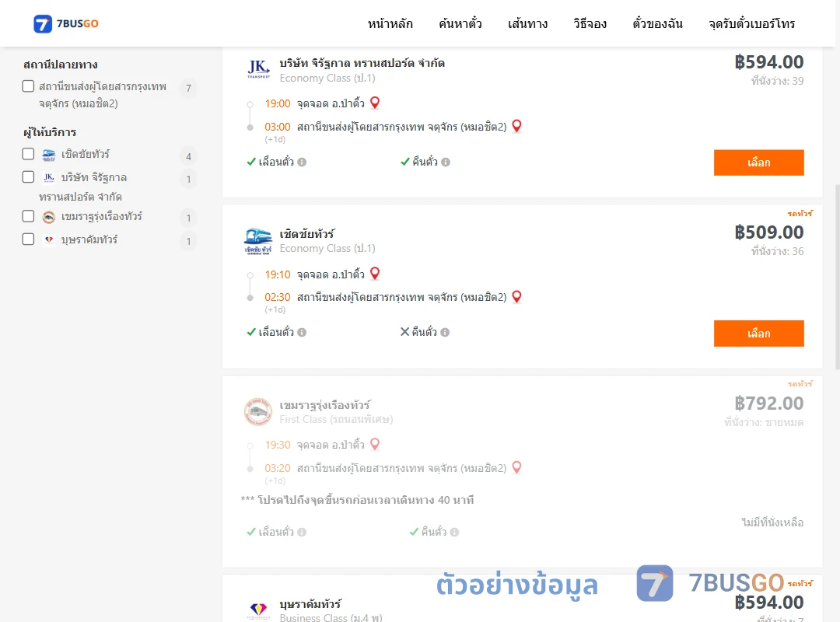Image resolution: width=840 pixels, height=622 pixels.
Task: Show เลื่อนตั๋ว info icon on เขมราฐ card
Action: click(302, 532)
